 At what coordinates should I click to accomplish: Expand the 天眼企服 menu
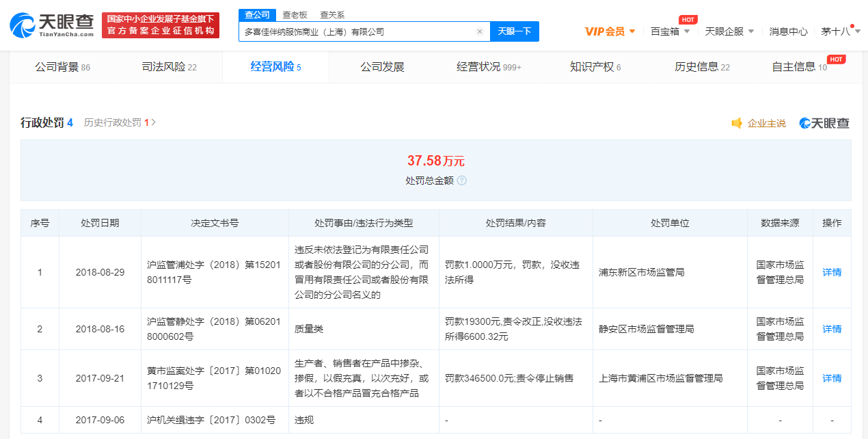click(x=729, y=31)
